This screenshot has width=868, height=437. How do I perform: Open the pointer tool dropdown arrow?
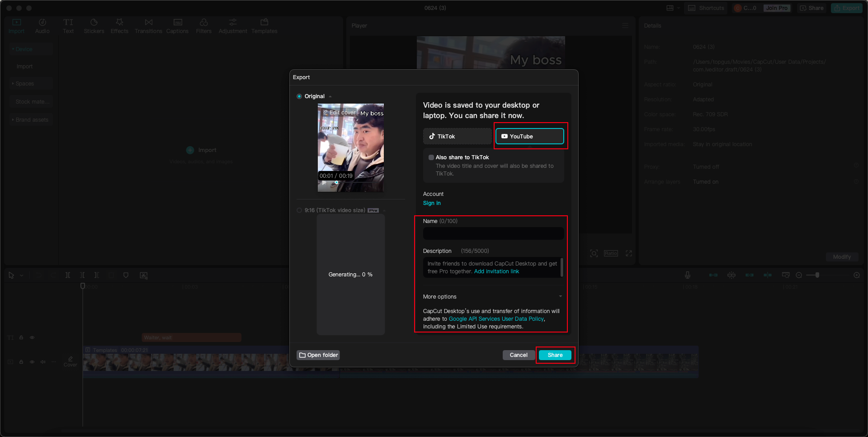click(x=21, y=275)
